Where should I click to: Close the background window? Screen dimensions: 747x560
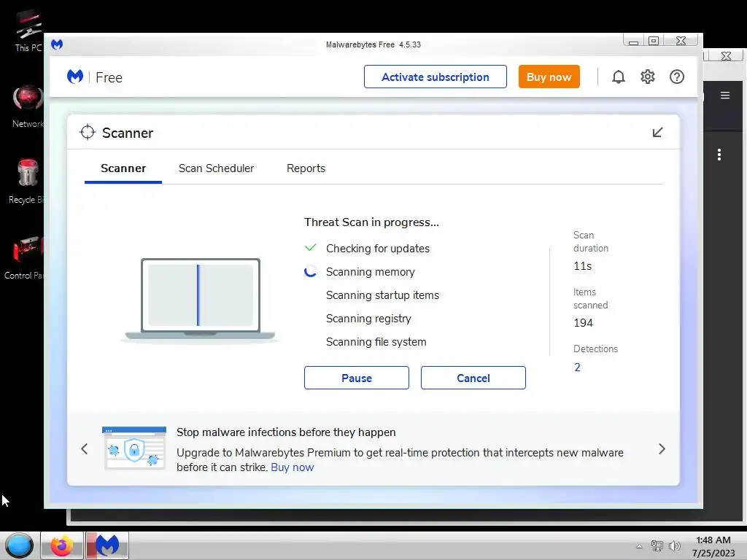(x=726, y=55)
